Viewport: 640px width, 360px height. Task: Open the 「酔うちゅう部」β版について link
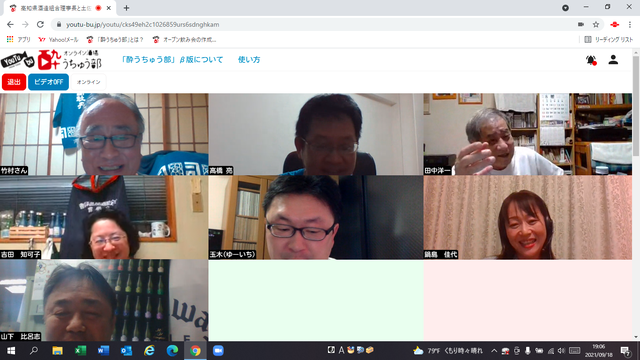[172, 60]
